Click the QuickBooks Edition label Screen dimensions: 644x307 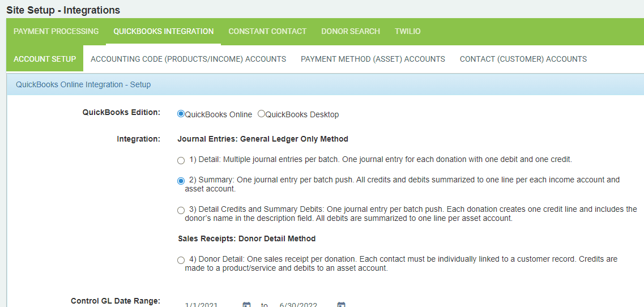[121, 112]
